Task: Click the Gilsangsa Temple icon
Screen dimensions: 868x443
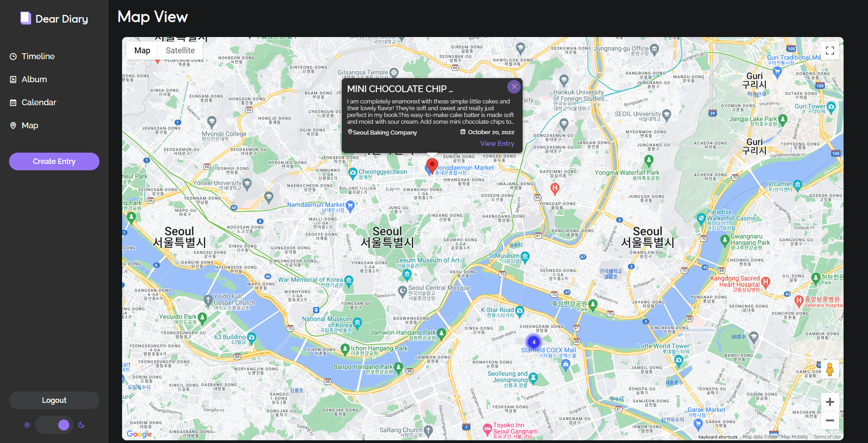Action: pos(394,72)
